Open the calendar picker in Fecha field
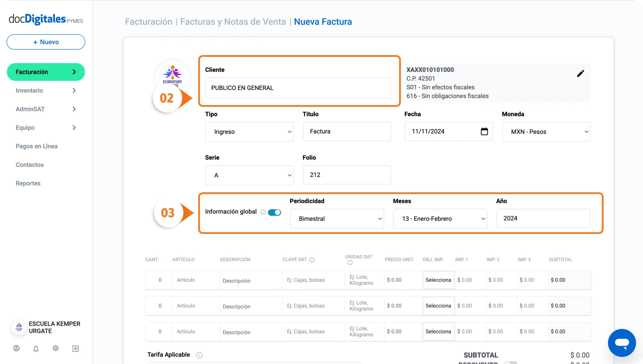The width and height of the screenshot is (643, 364). pos(484,131)
